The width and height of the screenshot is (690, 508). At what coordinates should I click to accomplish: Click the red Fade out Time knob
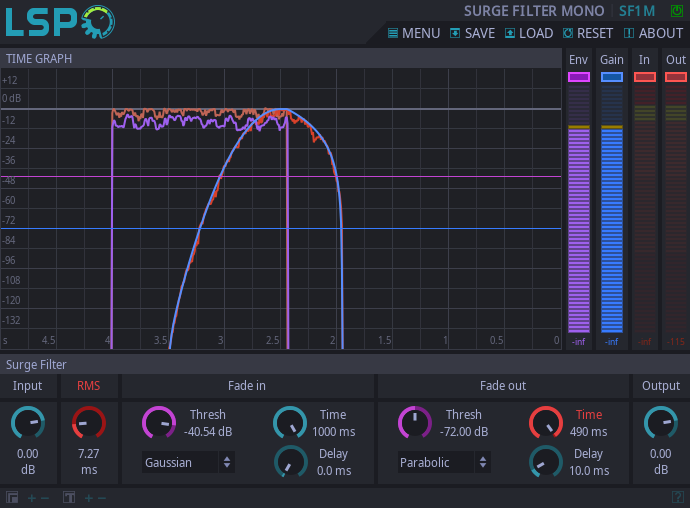click(546, 423)
